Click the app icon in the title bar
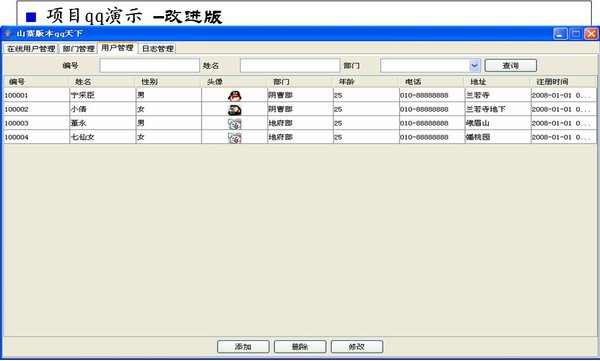Viewport: 600px width, 361px height. (8, 33)
